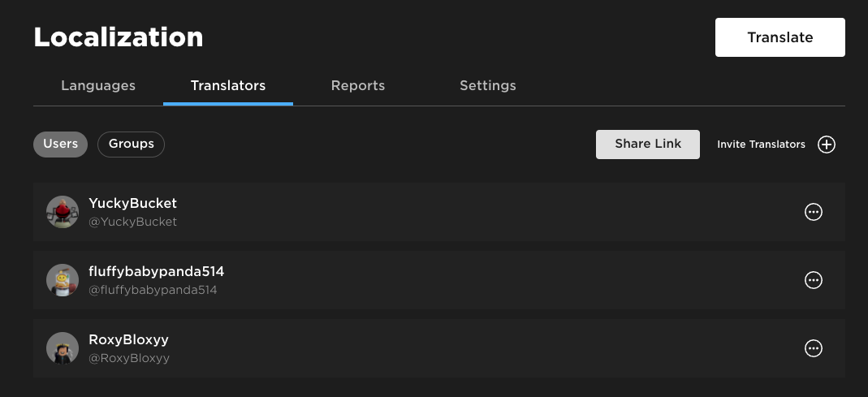This screenshot has width=868, height=397.
Task: Open the YuckyBucket display name
Action: 132,203
